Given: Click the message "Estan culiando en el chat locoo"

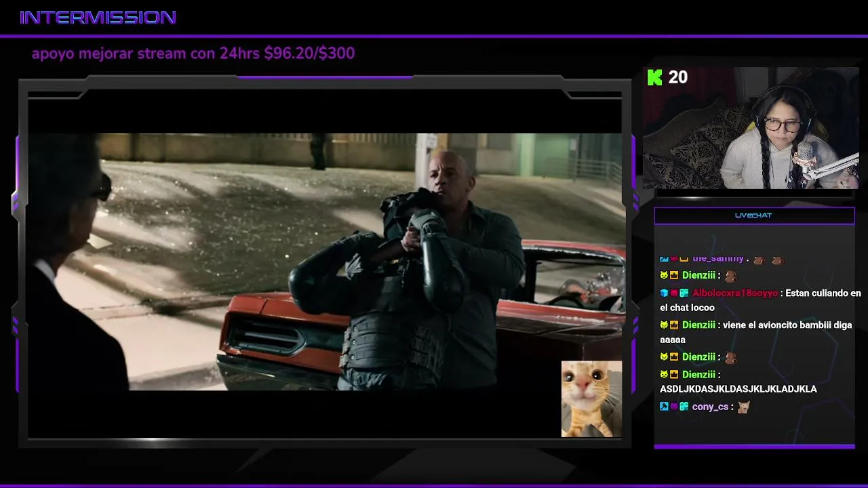Looking at the screenshot, I should click(760, 300).
